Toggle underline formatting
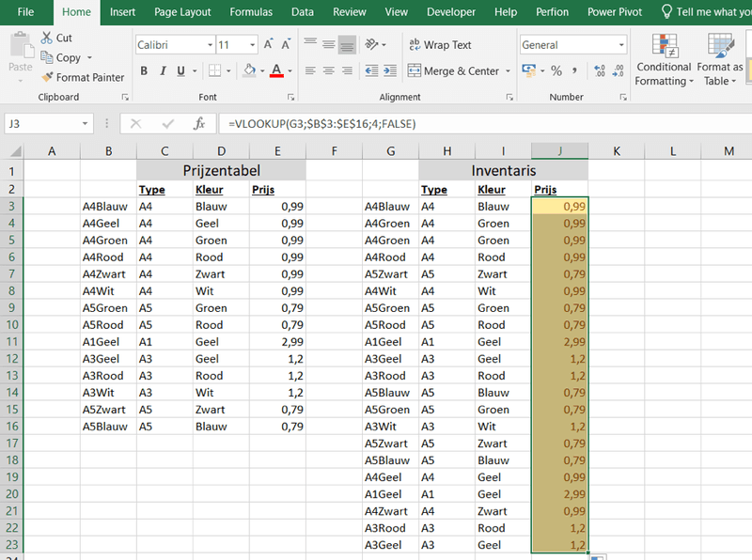The image size is (752, 560). pos(180,71)
